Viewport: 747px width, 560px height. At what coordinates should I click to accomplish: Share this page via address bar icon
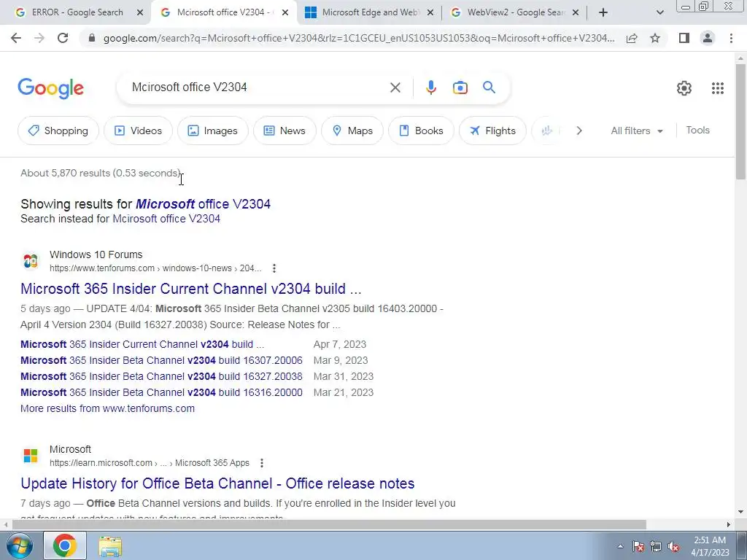click(632, 38)
